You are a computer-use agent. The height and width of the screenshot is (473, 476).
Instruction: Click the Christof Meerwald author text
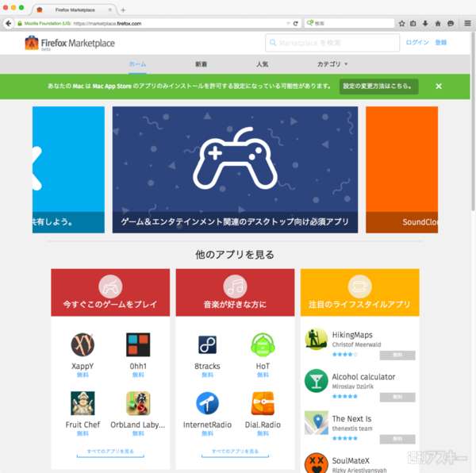[x=356, y=344]
